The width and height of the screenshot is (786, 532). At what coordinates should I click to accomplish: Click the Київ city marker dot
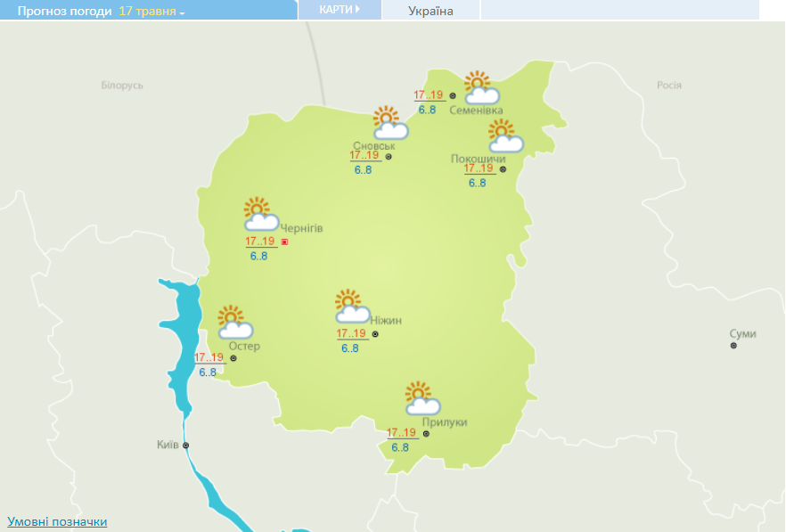(x=186, y=445)
